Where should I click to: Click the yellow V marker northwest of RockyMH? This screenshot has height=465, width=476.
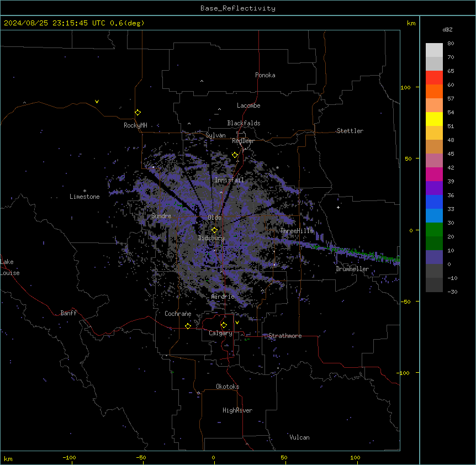(x=97, y=102)
